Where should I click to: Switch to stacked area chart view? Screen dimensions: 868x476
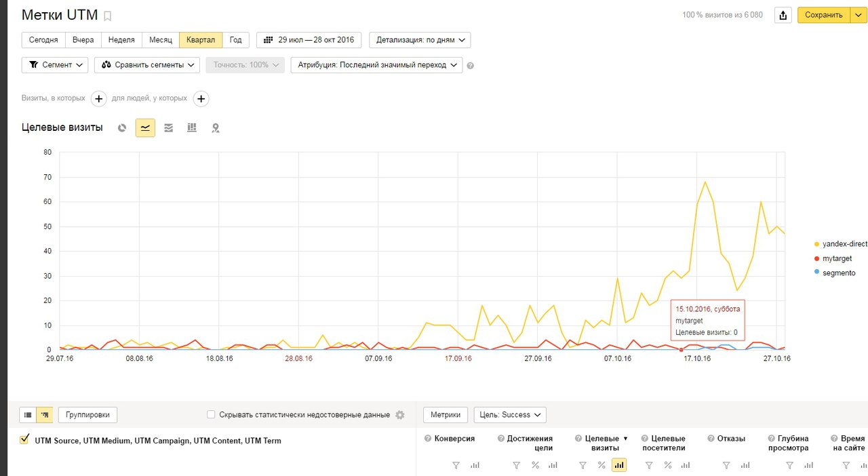click(169, 127)
